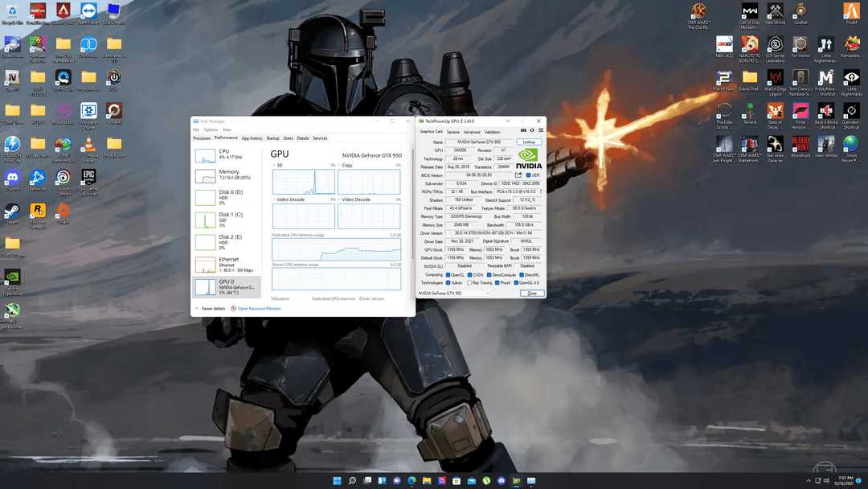Click the Lookup button in GPU-Z
Viewport: 868px width, 489px height.
[x=529, y=142]
